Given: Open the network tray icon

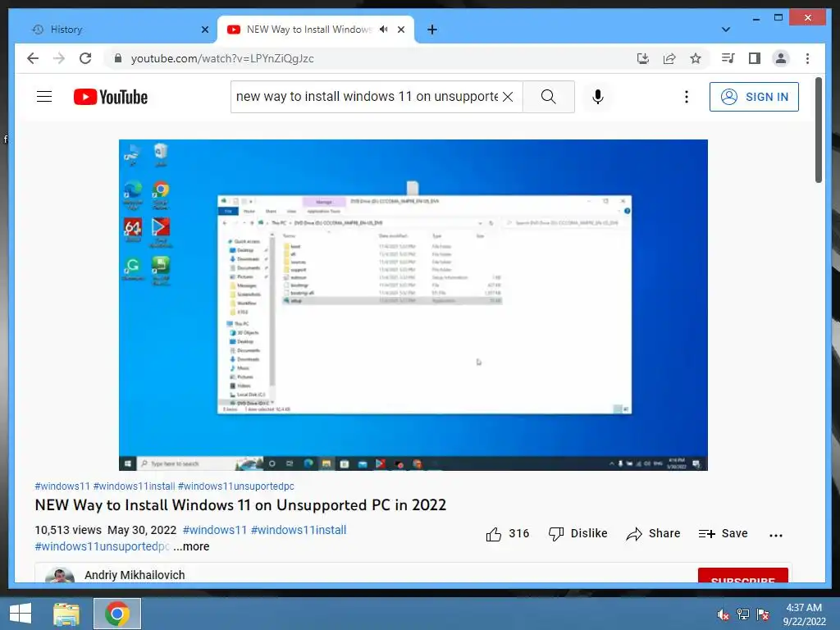Looking at the screenshot, I should (x=743, y=614).
